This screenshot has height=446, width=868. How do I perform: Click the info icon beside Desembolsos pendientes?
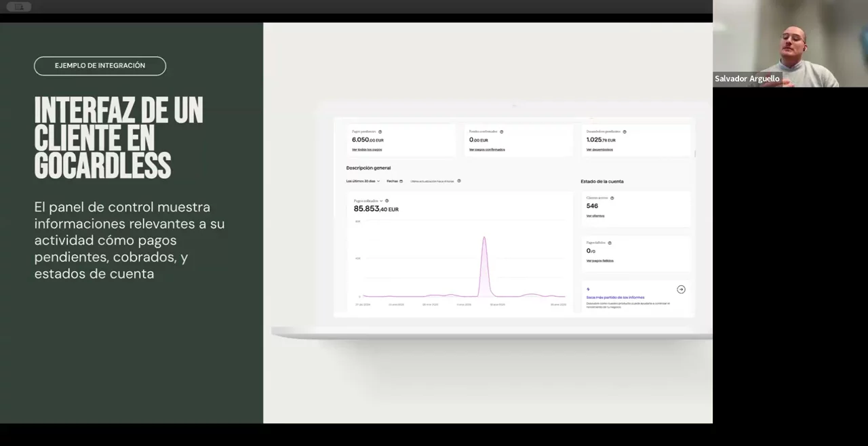(625, 131)
